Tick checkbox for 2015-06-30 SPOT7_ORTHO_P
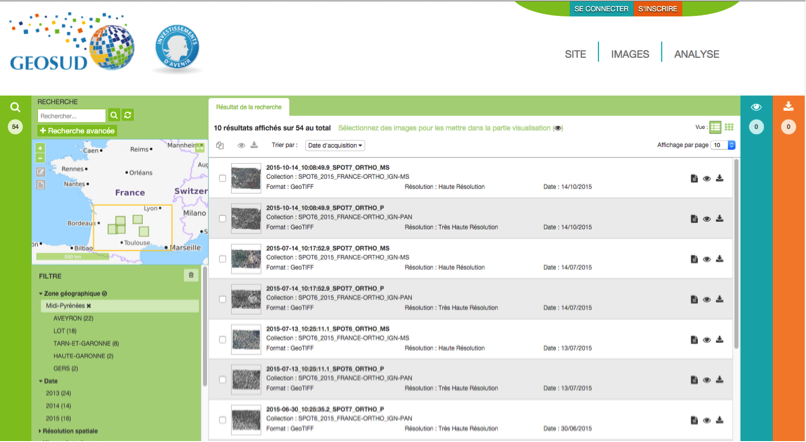Screen dimensions: 806x442 click(x=223, y=420)
